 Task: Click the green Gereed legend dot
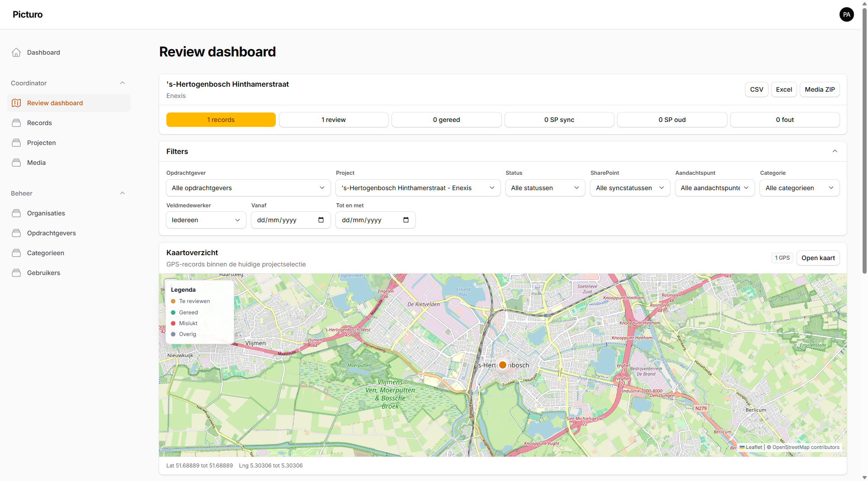click(x=173, y=313)
